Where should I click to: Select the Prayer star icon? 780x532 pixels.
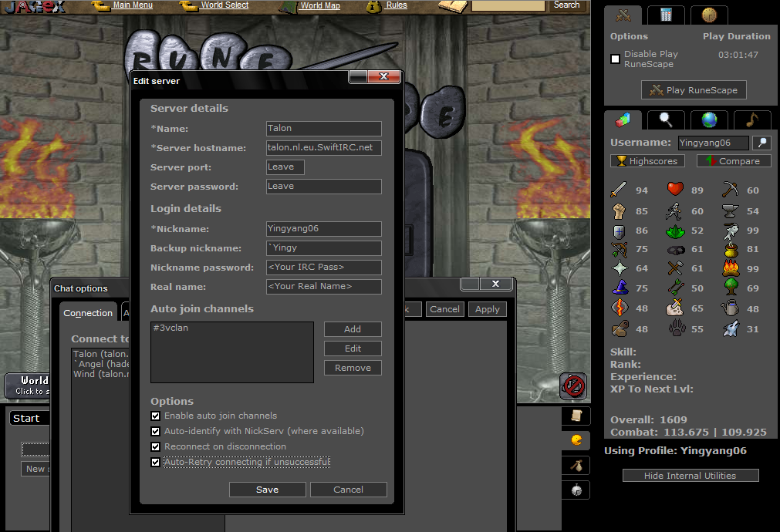[619, 268]
